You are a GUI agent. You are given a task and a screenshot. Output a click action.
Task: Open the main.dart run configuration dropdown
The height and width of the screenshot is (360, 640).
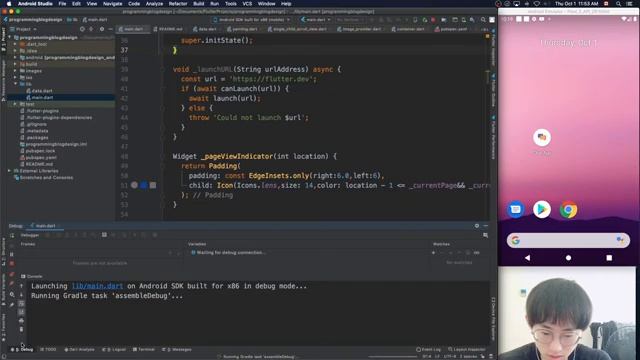coord(315,20)
